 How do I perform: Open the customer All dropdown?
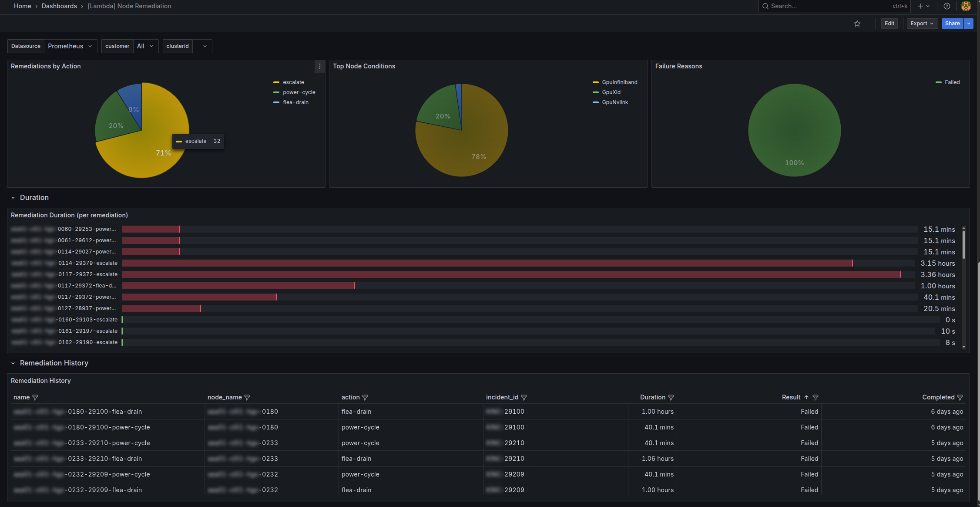point(145,46)
